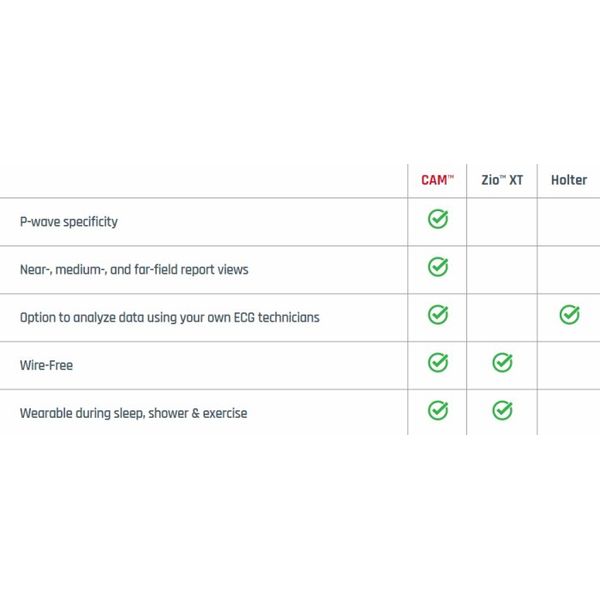
Task: Click Wearable during sleep, shower & exercise text
Action: tap(134, 413)
